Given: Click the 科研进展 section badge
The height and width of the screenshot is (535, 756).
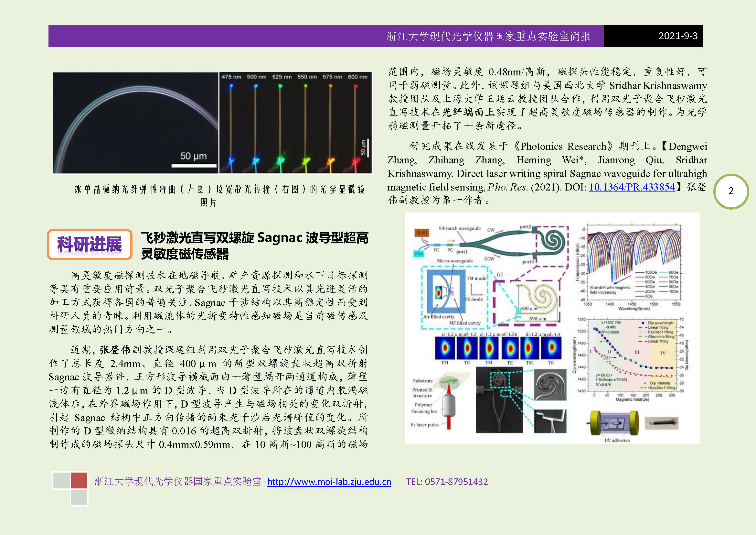Looking at the screenshot, I should (x=90, y=245).
